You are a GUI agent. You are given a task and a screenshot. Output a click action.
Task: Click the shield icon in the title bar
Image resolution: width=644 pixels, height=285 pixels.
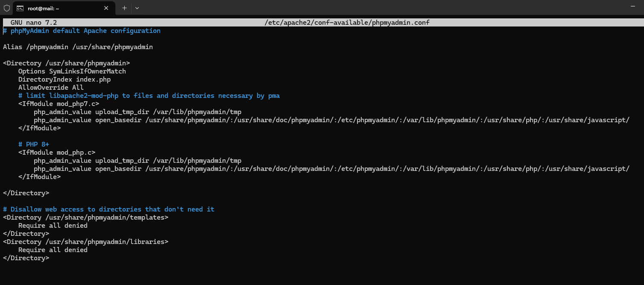pyautogui.click(x=6, y=8)
